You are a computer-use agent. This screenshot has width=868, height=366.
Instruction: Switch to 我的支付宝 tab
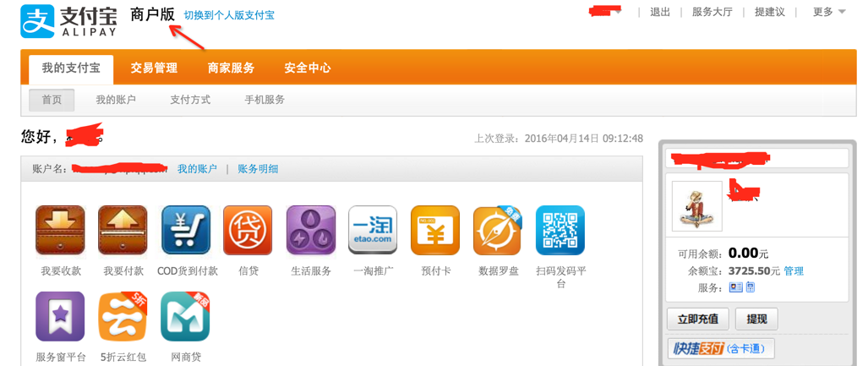pos(71,68)
